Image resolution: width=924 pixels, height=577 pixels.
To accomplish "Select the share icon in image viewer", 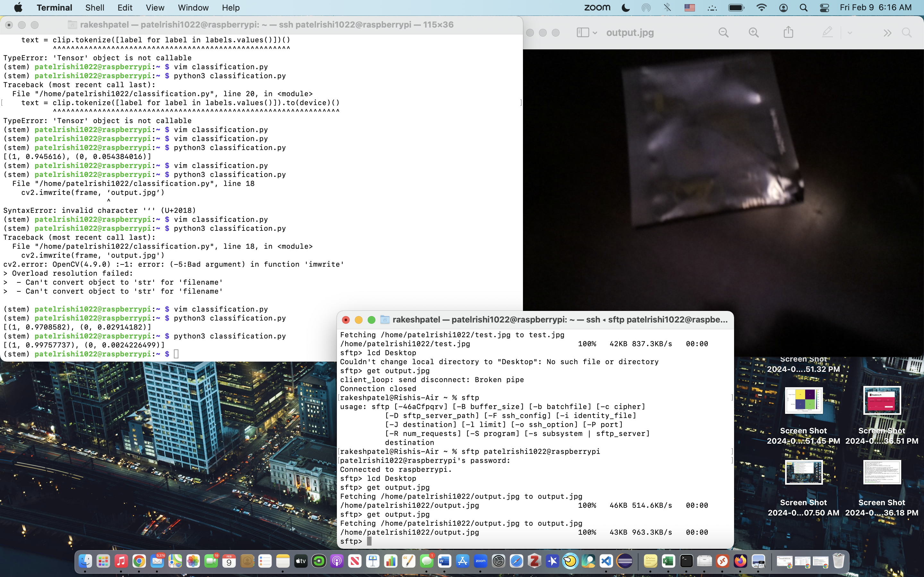I will click(x=788, y=32).
